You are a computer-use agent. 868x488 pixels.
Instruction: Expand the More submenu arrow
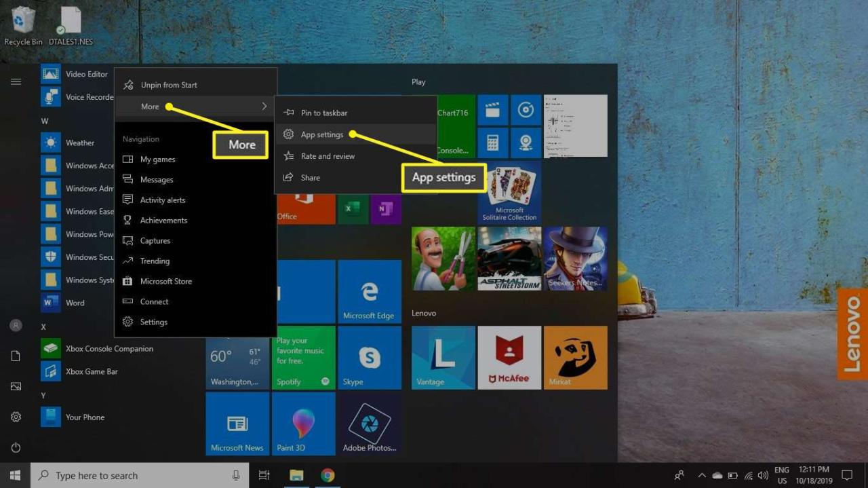(x=264, y=107)
